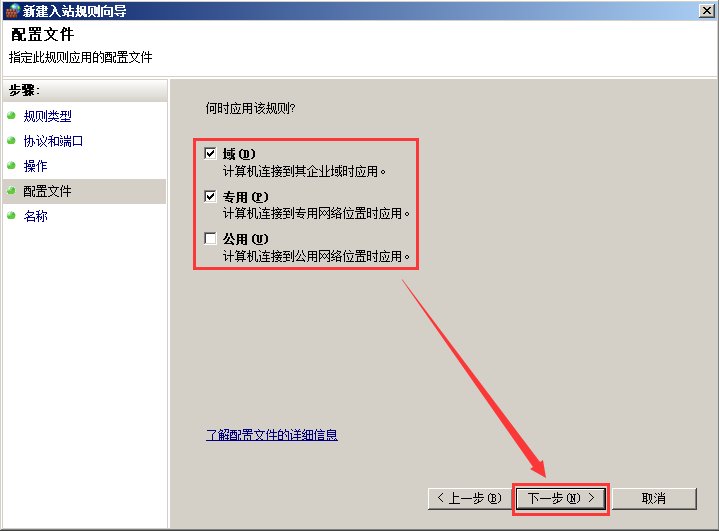
Task: Go back with 上一步(B) button
Action: 469,498
